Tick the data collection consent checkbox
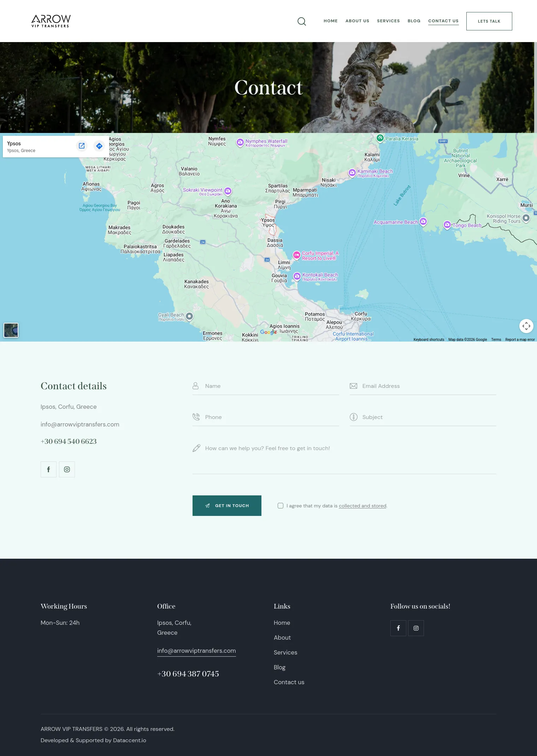The height and width of the screenshot is (756, 537). (x=281, y=506)
